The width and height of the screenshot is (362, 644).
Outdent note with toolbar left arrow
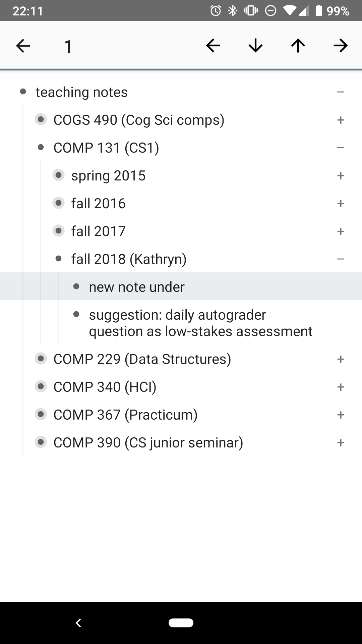click(x=213, y=46)
